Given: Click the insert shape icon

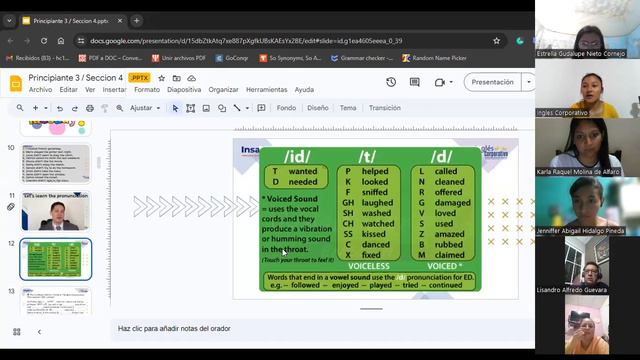Looking at the screenshot, I should coord(222,108).
